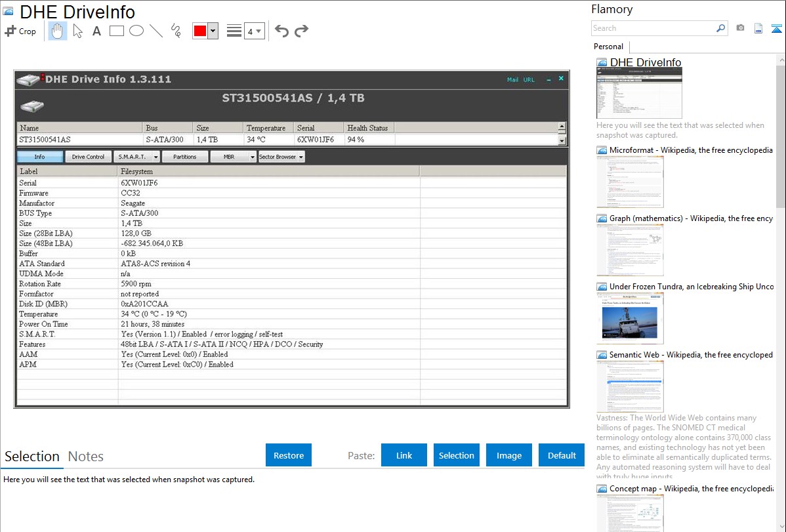Expand the MBR dropdown arrow
Image resolution: width=786 pixels, height=532 pixels.
coord(252,157)
